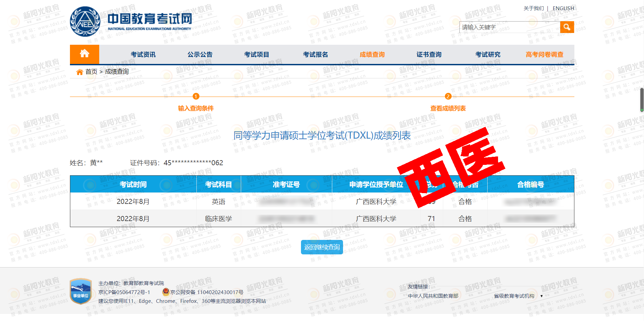The image size is (644, 321).
Task: Click 成绩查询 in the breadcrumb
Action: click(117, 72)
